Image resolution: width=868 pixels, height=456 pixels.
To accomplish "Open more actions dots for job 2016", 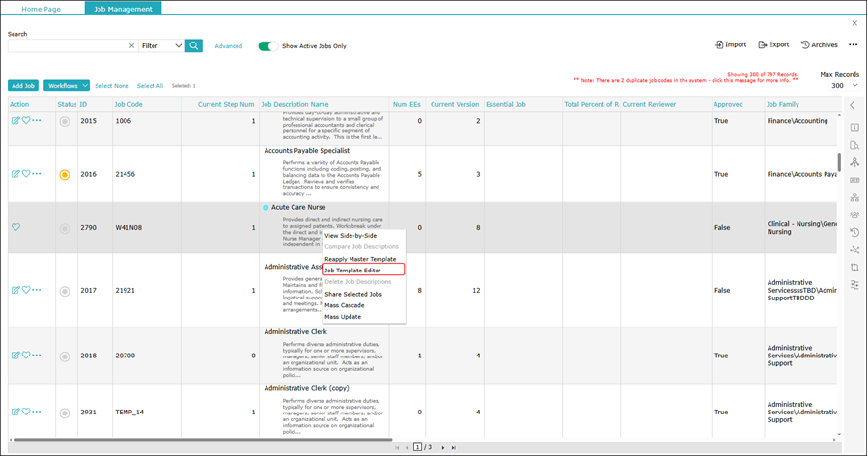I will point(37,174).
